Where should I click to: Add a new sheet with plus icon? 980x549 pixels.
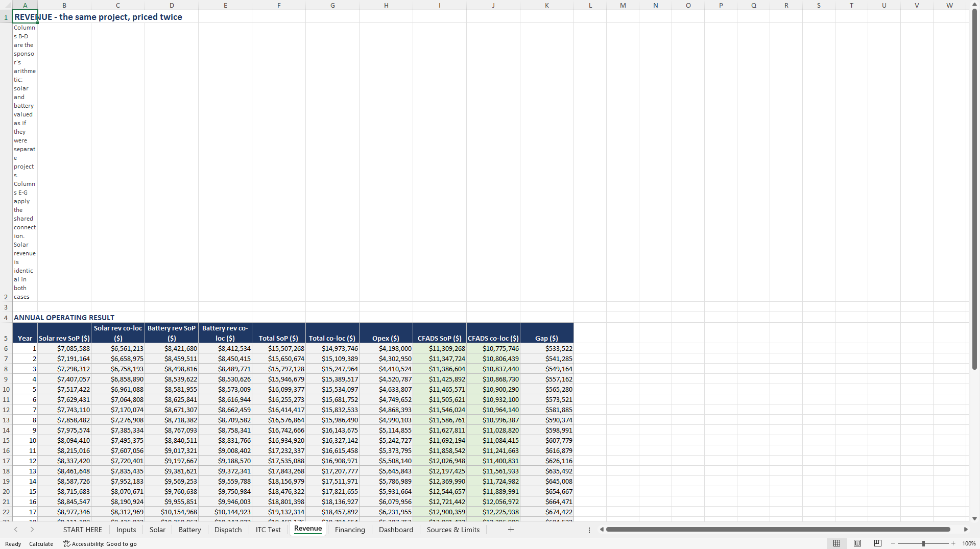pos(511,530)
